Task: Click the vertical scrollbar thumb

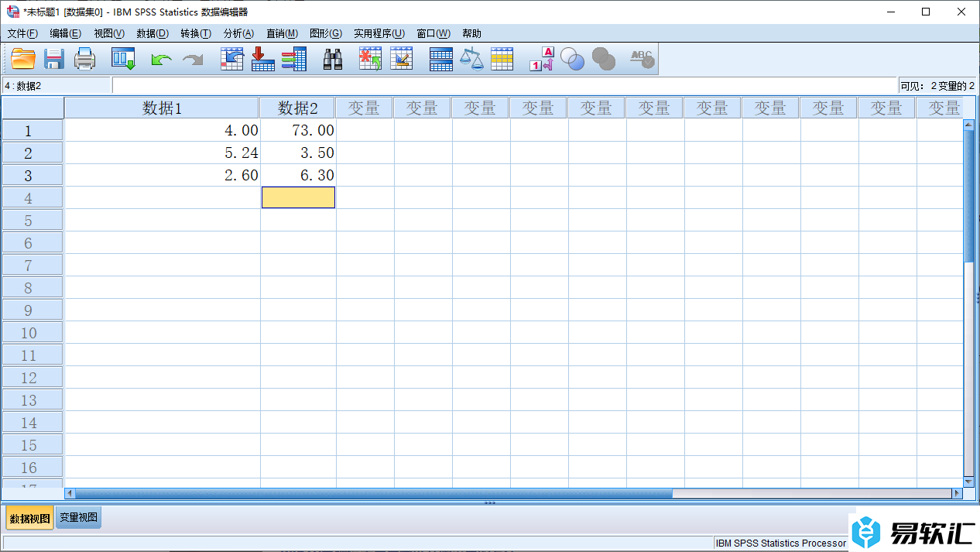Action: click(x=968, y=196)
